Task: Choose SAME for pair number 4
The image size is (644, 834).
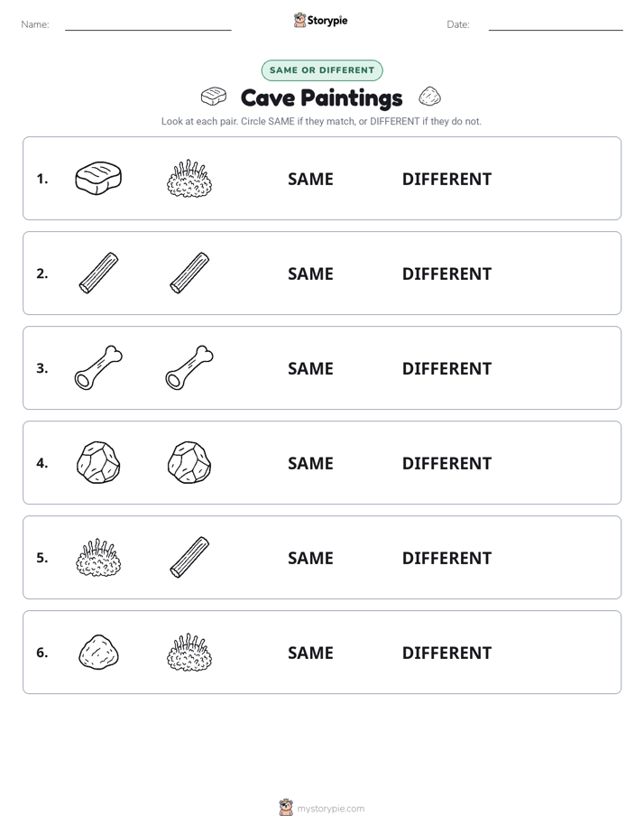Action: [x=310, y=463]
